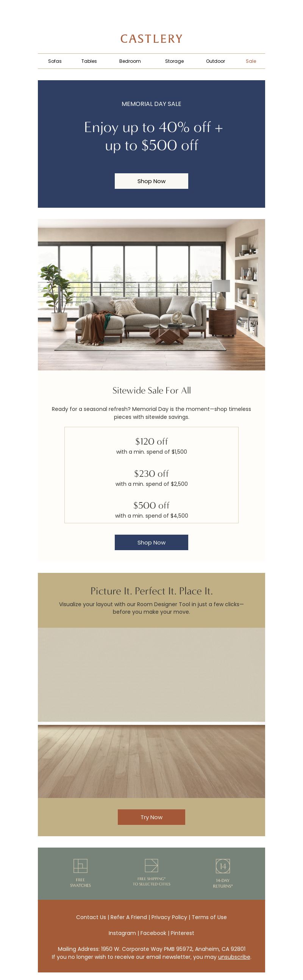Screen dimensions: 303x980
Task: Click the Free Shipping arrow icon
Action: (x=151, y=865)
